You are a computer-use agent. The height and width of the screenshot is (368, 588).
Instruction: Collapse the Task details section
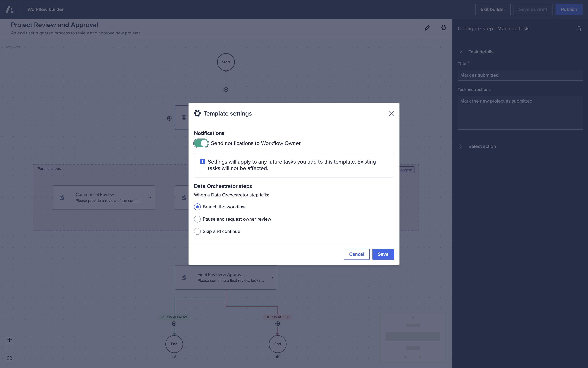pos(460,52)
